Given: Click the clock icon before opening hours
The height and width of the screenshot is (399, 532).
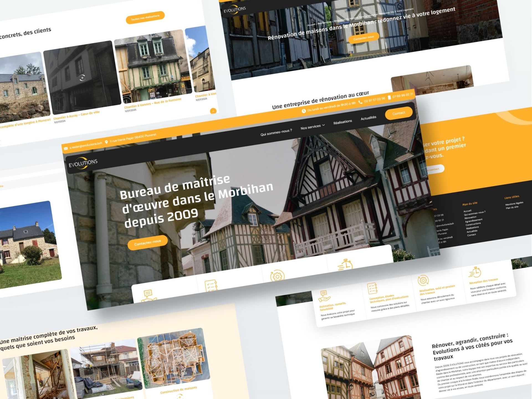Looking at the screenshot, I should pyautogui.click(x=304, y=111).
